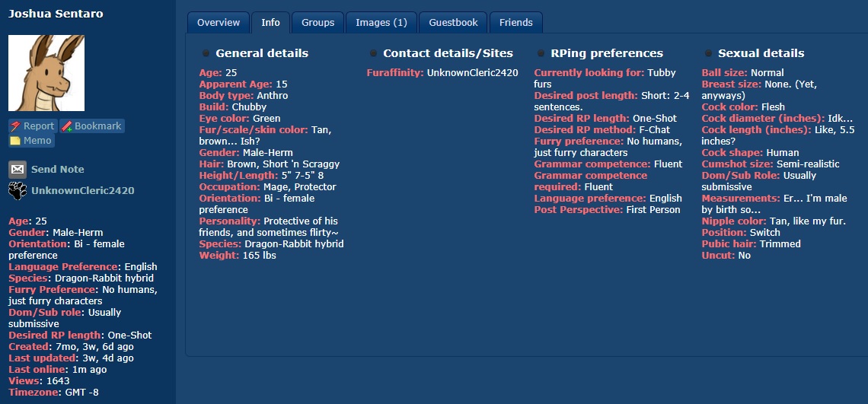Click the Desired RP method: F-Chat entry

click(x=602, y=129)
